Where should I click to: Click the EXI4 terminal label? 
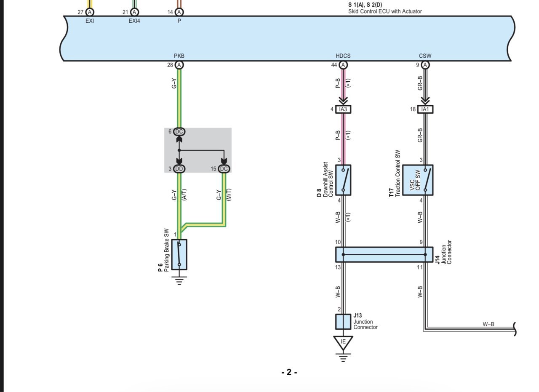pos(134,21)
